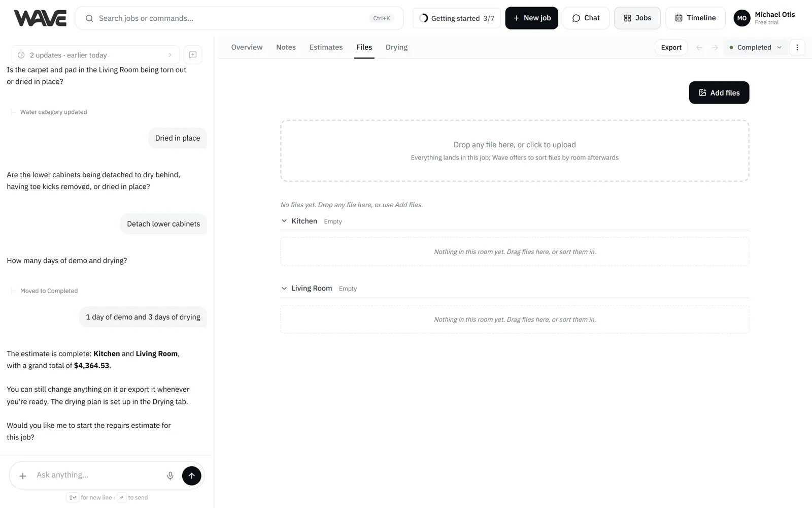Click the MO user avatar
The width and height of the screenshot is (812, 508).
point(742,18)
